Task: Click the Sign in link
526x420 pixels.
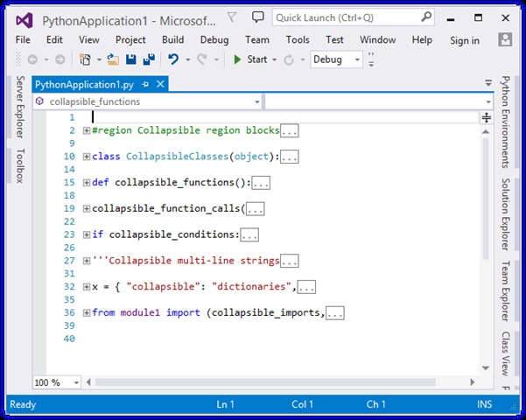Action: click(x=464, y=40)
